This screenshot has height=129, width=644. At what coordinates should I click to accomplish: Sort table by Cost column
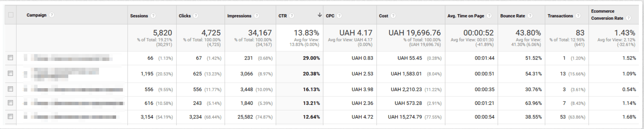383,16
